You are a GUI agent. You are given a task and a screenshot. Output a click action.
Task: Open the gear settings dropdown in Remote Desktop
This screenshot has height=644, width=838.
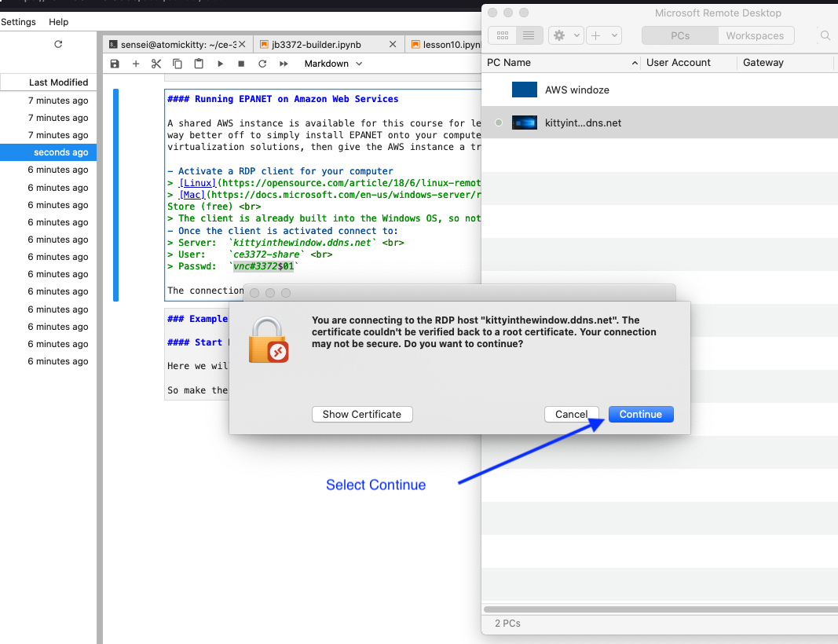tap(566, 35)
